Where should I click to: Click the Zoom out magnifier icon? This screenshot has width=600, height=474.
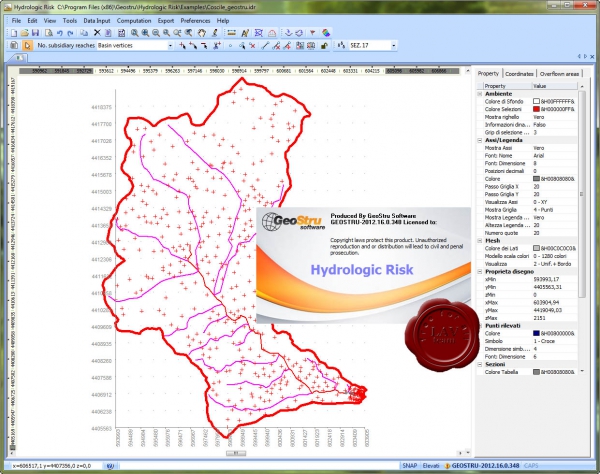tap(156, 33)
